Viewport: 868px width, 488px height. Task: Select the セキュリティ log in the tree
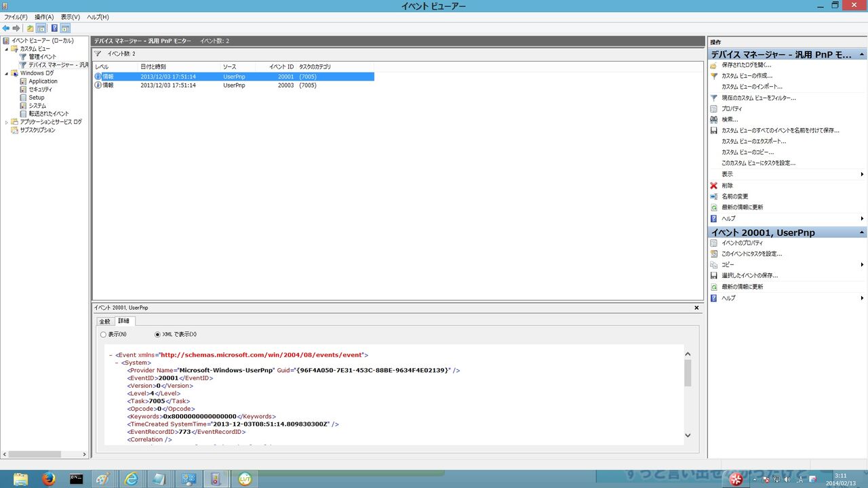(x=40, y=89)
